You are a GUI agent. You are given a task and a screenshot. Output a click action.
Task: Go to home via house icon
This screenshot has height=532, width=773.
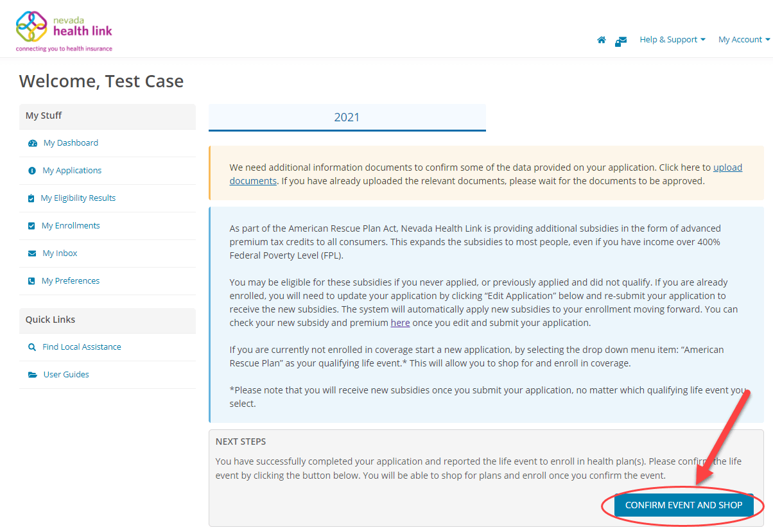(x=602, y=40)
